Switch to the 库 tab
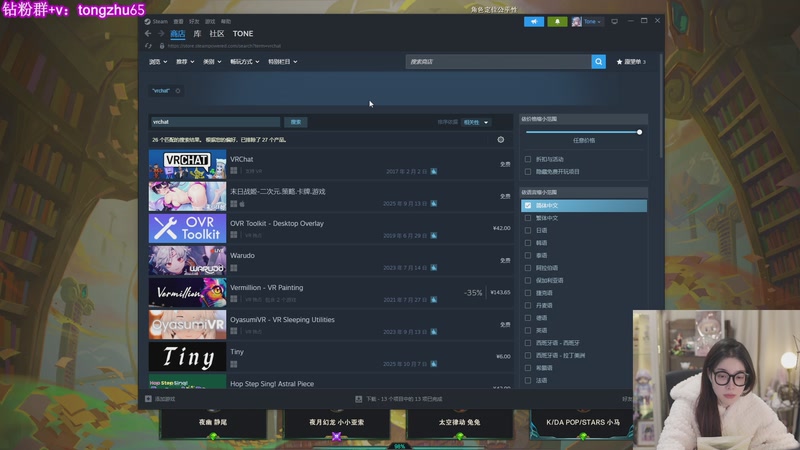 (x=197, y=34)
